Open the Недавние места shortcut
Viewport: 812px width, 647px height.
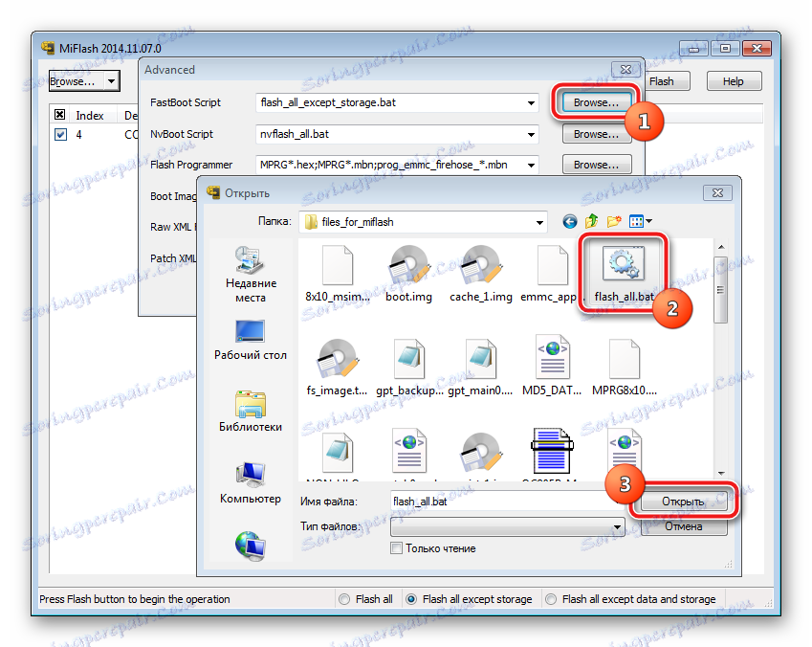251,275
